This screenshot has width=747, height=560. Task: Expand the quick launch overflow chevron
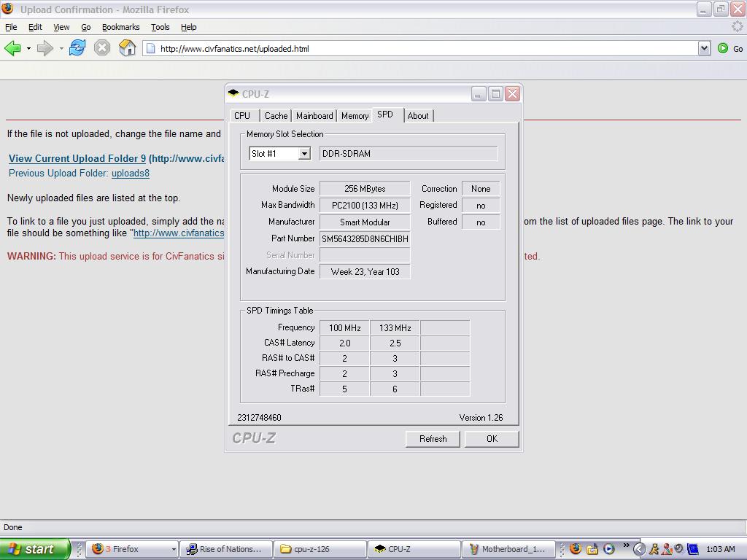(x=626, y=545)
